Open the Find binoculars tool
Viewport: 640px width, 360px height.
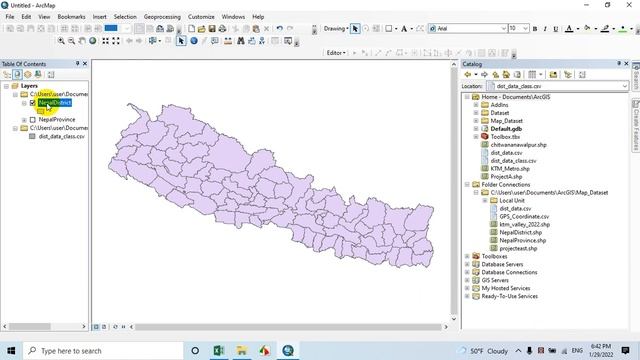pos(241,41)
